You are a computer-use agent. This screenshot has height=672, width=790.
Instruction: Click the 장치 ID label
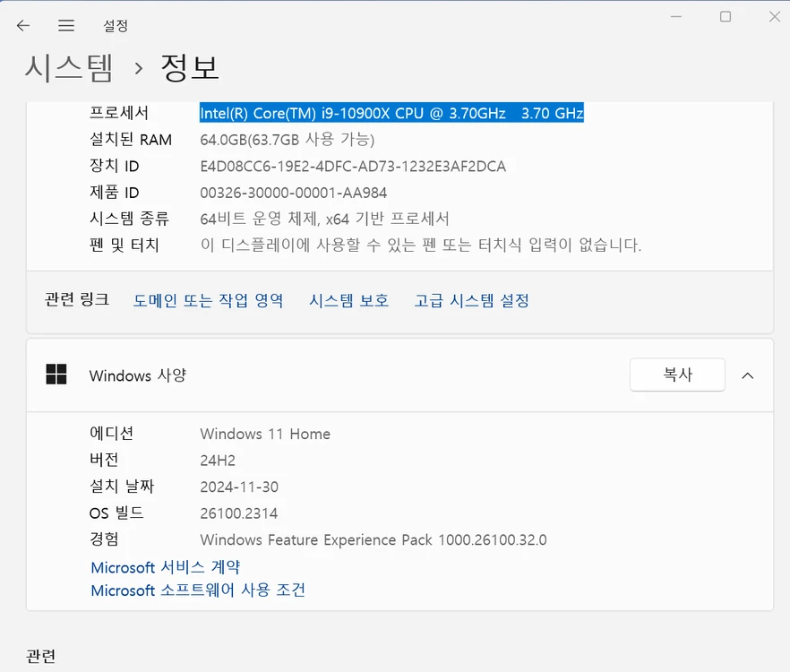pos(114,166)
